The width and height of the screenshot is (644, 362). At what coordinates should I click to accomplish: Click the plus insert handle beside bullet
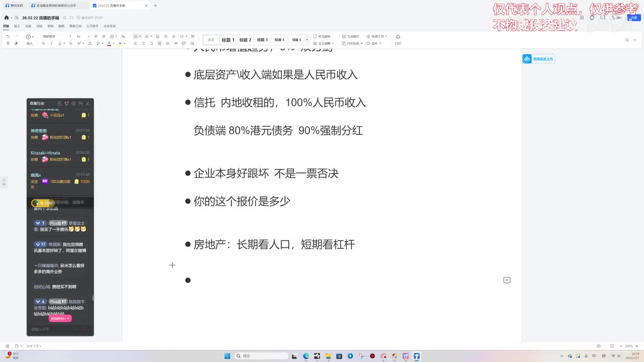tap(172, 265)
